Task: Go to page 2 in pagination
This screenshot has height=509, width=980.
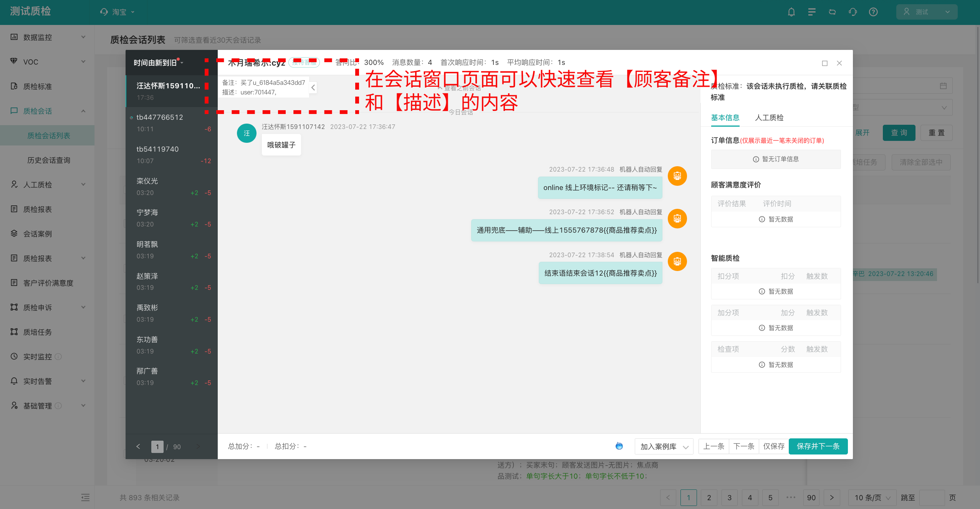Action: [x=709, y=497]
